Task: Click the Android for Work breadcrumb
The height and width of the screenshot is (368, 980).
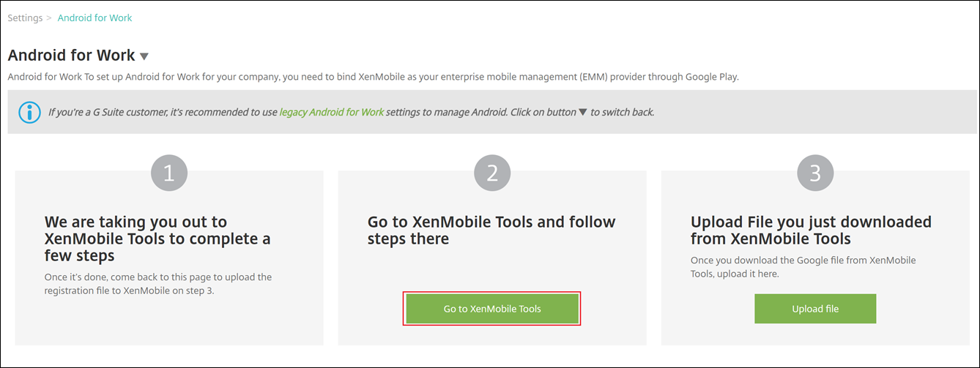Action: pos(95,18)
